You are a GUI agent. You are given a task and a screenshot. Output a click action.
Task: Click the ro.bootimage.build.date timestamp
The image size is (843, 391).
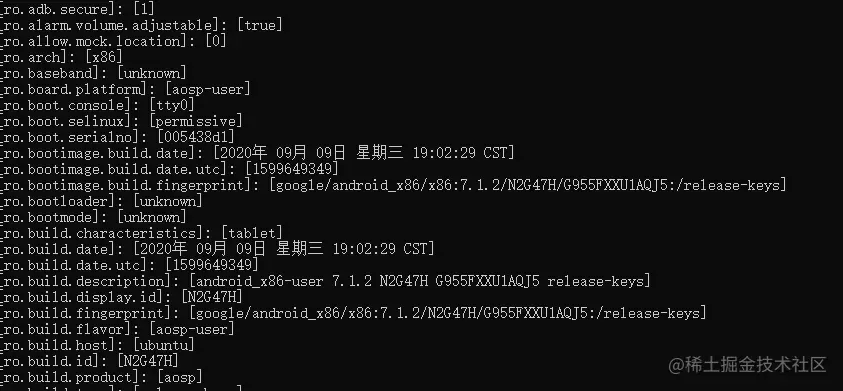(363, 153)
